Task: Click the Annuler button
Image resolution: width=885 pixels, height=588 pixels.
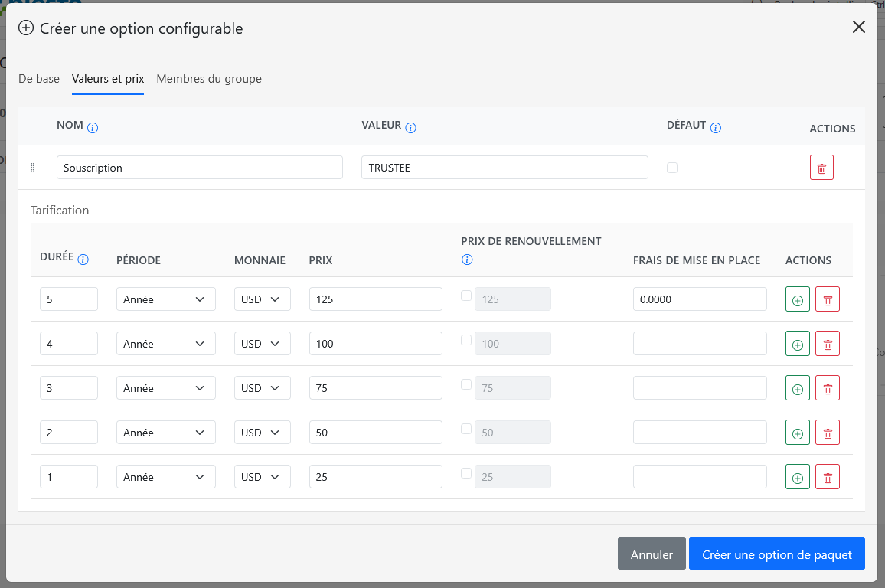Action: (652, 554)
